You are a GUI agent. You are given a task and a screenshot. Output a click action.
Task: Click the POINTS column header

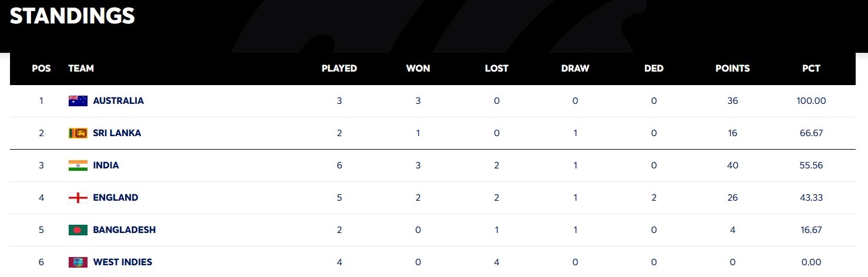pos(732,69)
